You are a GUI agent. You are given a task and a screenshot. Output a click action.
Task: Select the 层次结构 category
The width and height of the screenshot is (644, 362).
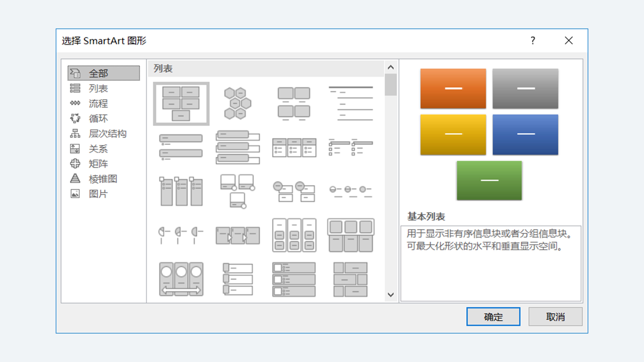pyautogui.click(x=108, y=134)
